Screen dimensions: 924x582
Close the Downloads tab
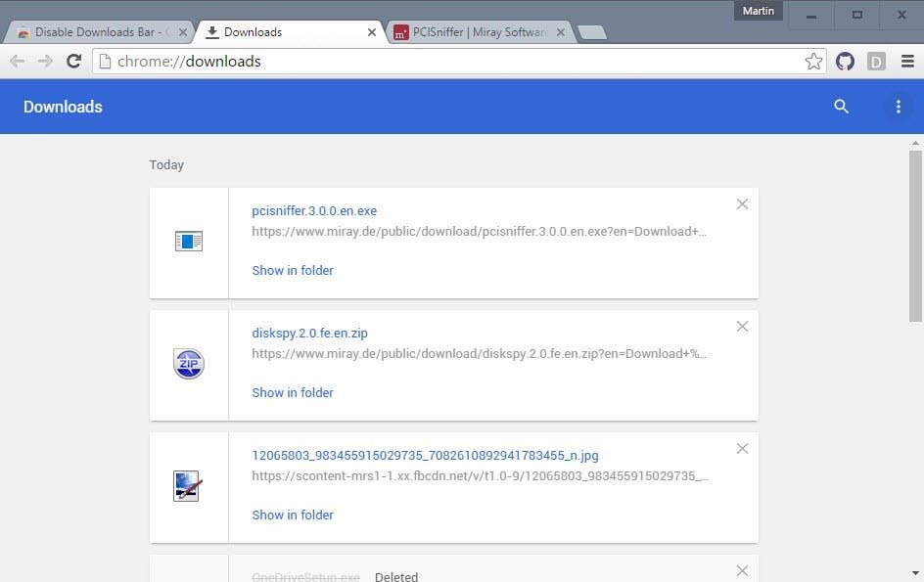[372, 32]
